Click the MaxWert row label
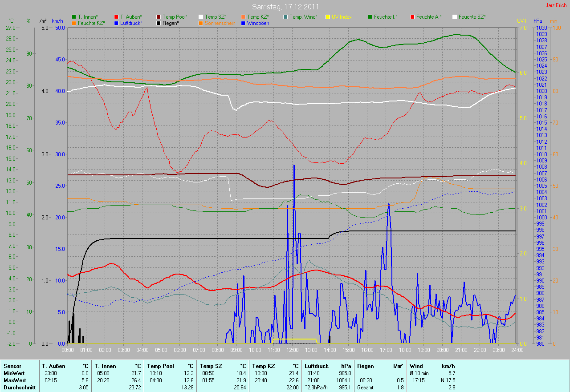Viewport: 570px width, 392px height. coord(15,380)
